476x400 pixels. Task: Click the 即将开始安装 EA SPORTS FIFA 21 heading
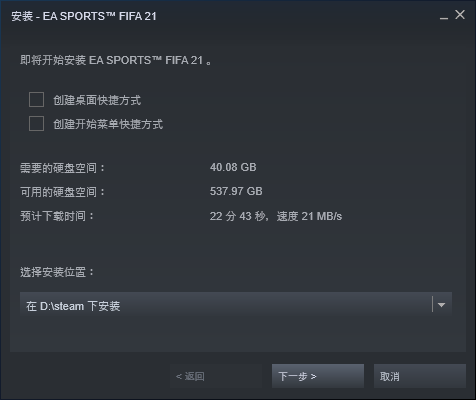[115, 60]
